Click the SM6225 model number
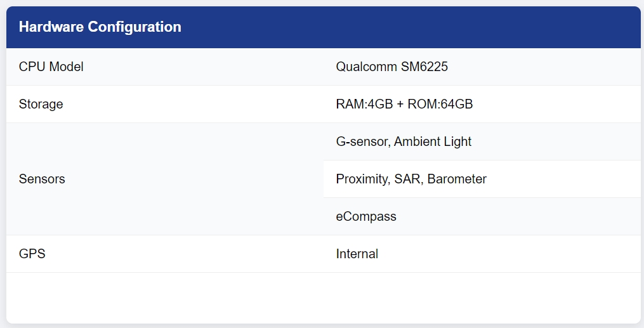Viewport: 644px width, 328px height. pos(424,67)
